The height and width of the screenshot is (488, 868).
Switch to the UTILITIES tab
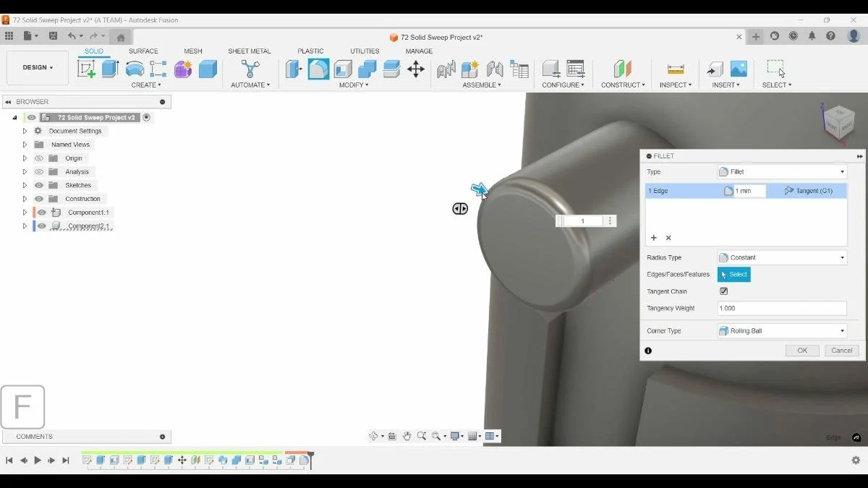click(x=365, y=51)
